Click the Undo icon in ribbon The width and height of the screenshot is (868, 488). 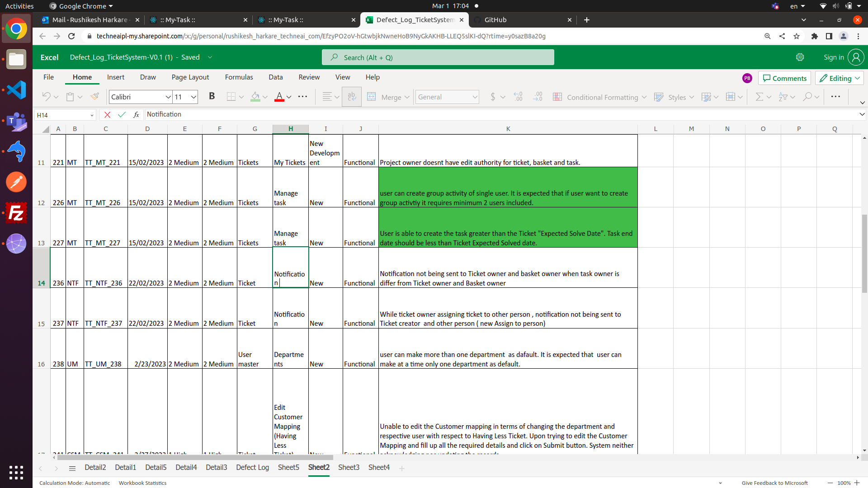click(x=46, y=97)
